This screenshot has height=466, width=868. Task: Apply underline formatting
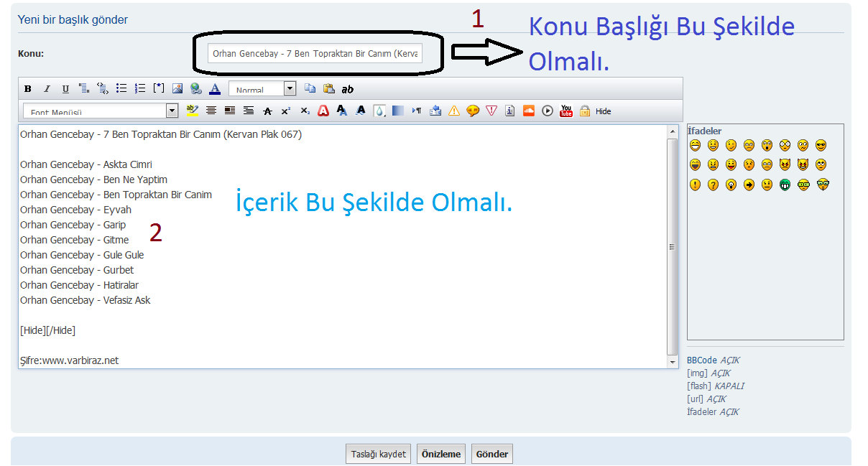pos(65,89)
